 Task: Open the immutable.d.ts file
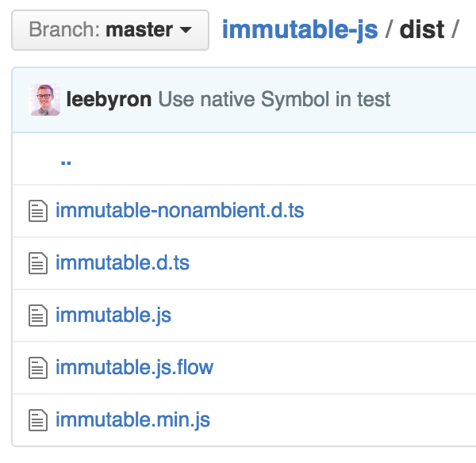pyautogui.click(x=122, y=262)
